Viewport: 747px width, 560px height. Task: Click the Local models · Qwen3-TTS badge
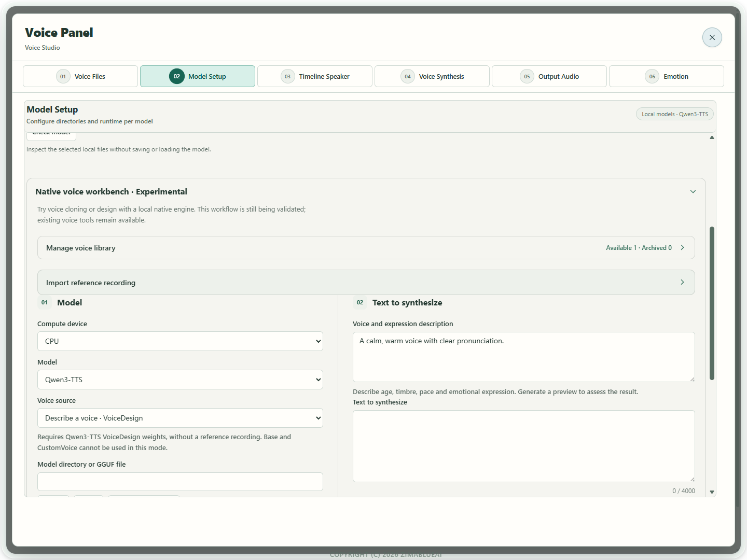point(675,114)
